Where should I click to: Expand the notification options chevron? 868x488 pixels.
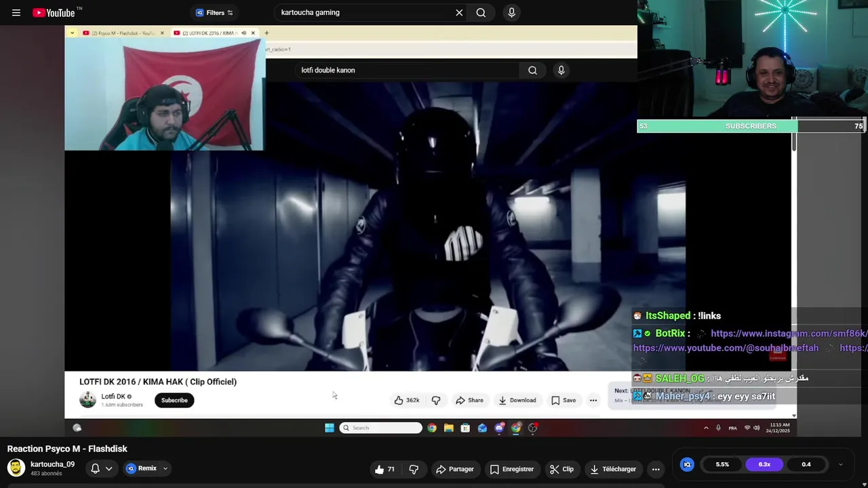(108, 468)
